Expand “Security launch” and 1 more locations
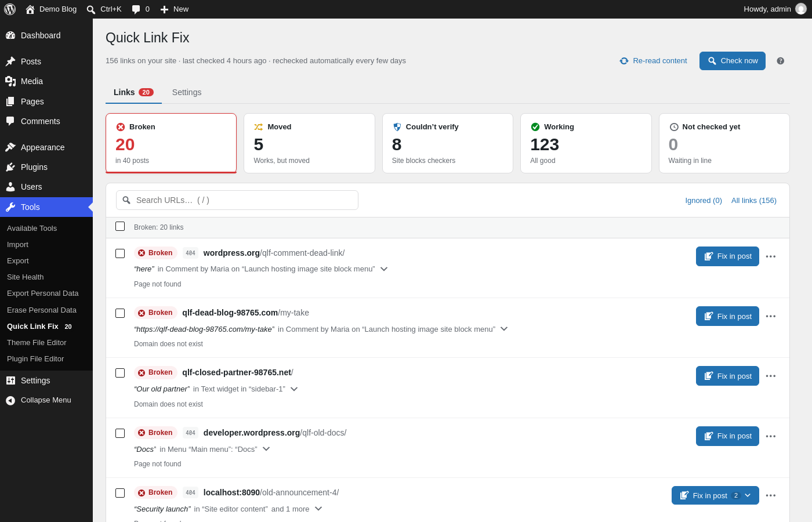The image size is (812, 522). point(318,509)
